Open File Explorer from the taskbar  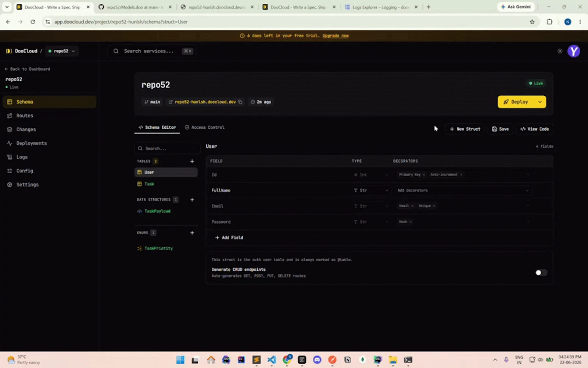(393, 360)
